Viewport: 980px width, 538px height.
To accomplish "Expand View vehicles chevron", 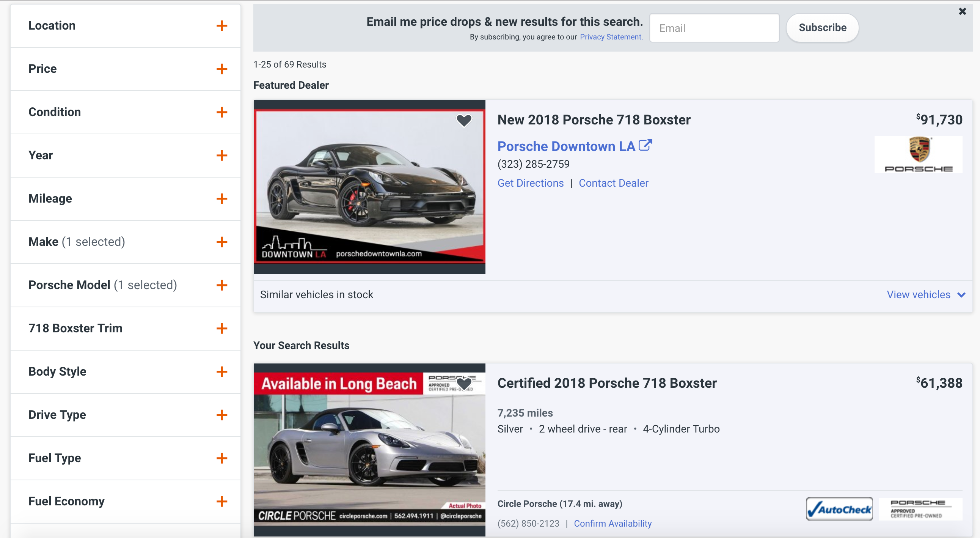I will pos(961,295).
